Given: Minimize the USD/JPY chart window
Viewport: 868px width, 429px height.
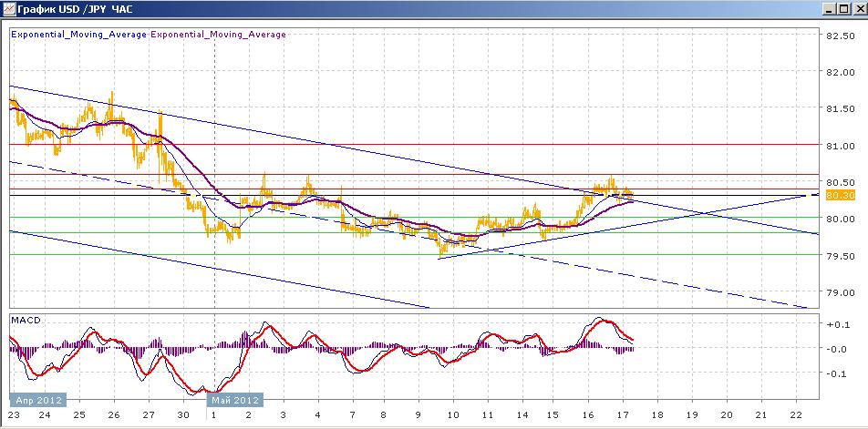Looking at the screenshot, I should (830, 9).
